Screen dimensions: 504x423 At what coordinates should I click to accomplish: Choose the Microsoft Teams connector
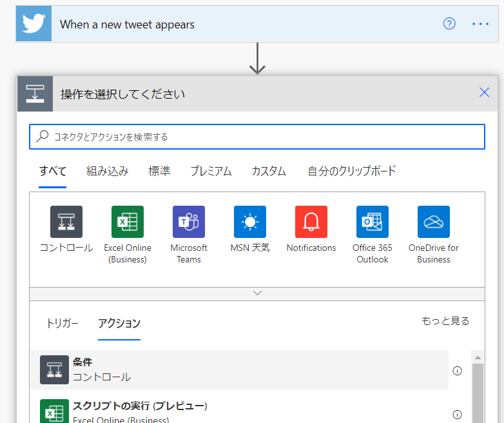coord(189,222)
